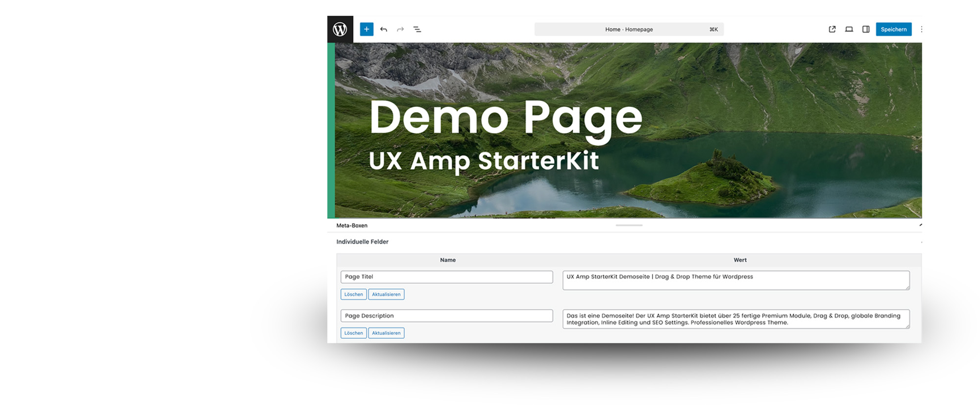Save the page with Speichern

point(893,29)
